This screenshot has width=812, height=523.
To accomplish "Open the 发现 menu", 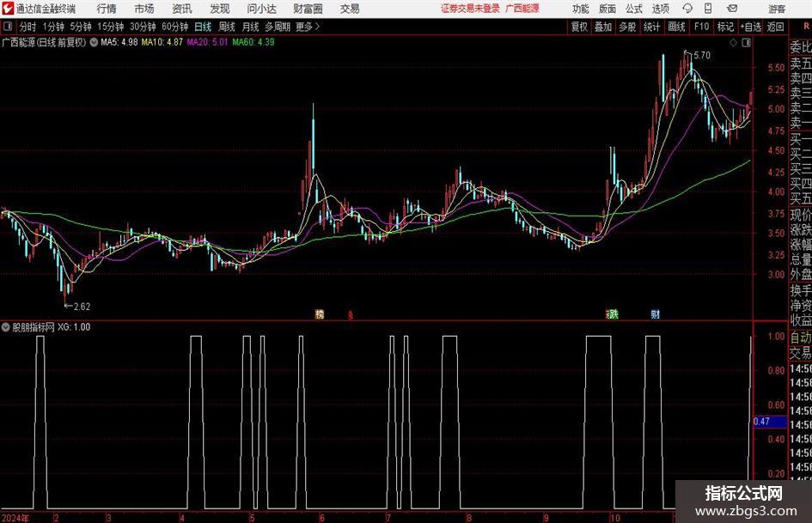I will [220, 9].
